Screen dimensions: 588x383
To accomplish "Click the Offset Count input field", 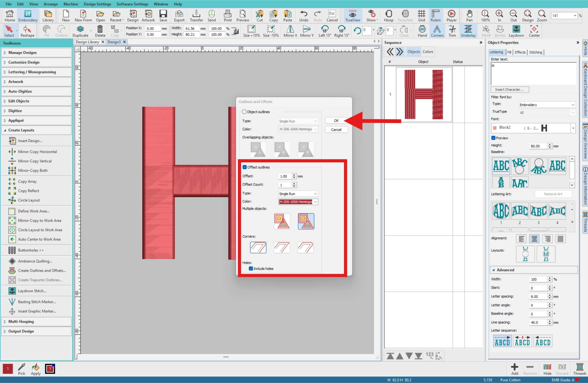I will point(285,185).
